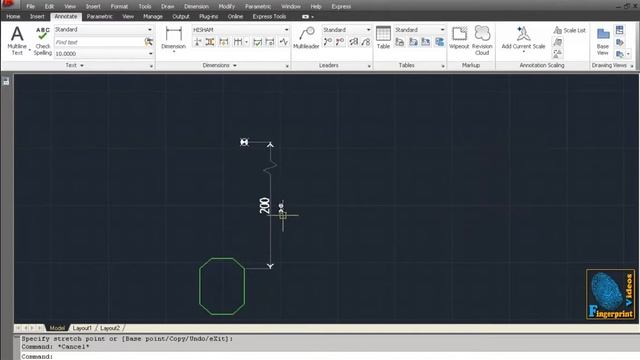The image size is (640, 360).
Task: Open the File menu
Action: click(30, 7)
